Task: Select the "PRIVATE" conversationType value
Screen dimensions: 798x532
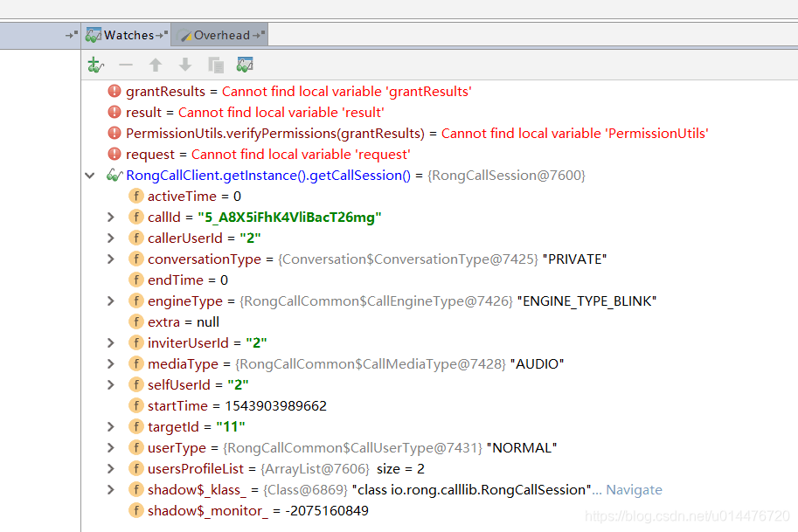Action: click(x=574, y=259)
